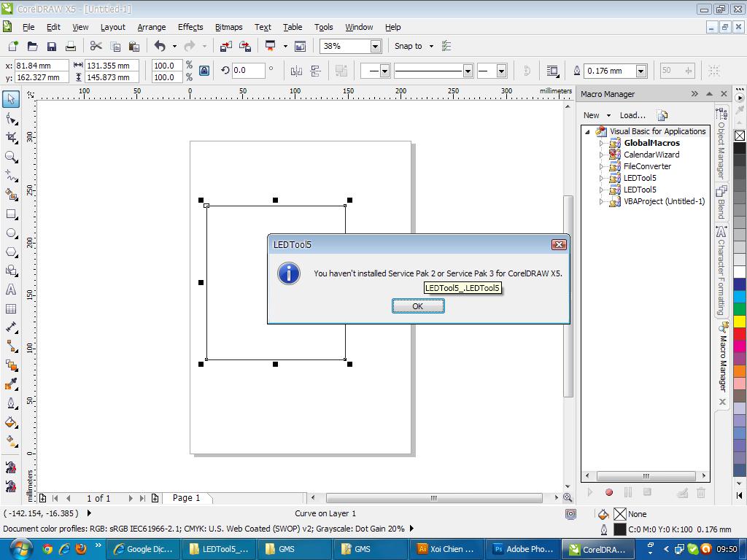This screenshot has height=560, width=747.
Task: Pick the yellow color swatch
Action: coord(740,322)
